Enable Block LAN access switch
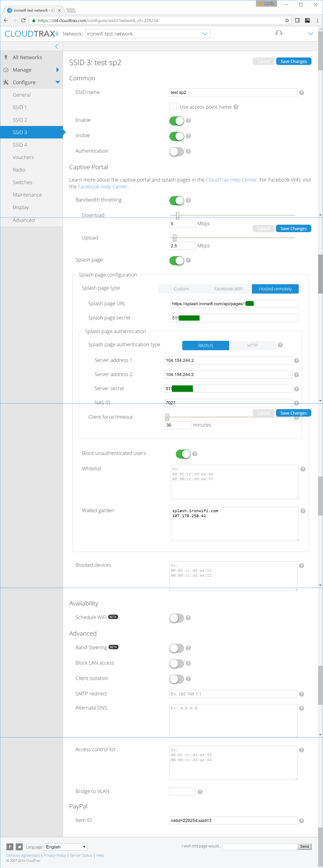This screenshot has height=868, width=323. click(x=177, y=664)
